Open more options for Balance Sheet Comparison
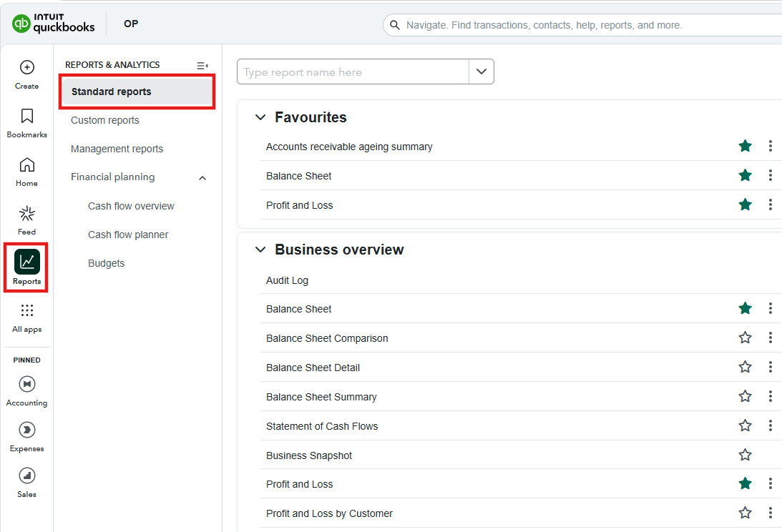This screenshot has height=532, width=782. [x=771, y=338]
